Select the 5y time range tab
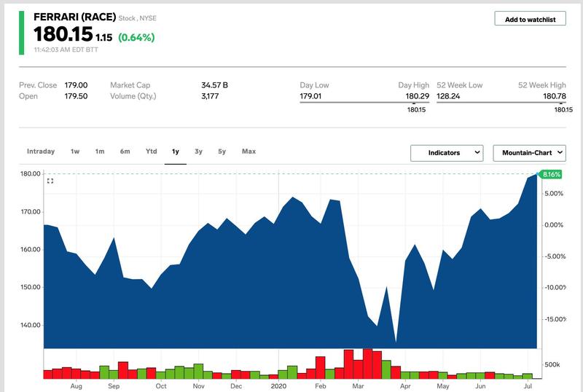The height and width of the screenshot is (392, 583). point(222,152)
